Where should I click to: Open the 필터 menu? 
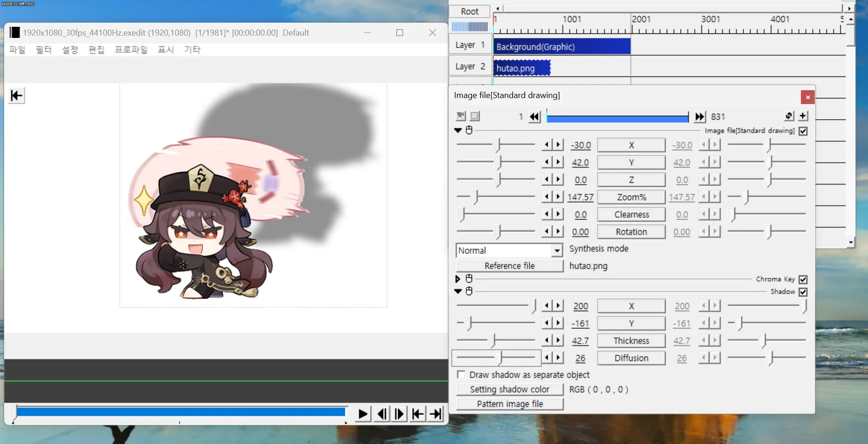[44, 49]
